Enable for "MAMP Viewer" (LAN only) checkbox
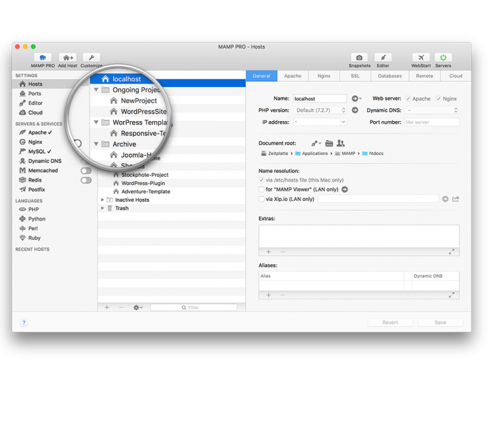Viewport: 504px width, 423px height. 261,189
